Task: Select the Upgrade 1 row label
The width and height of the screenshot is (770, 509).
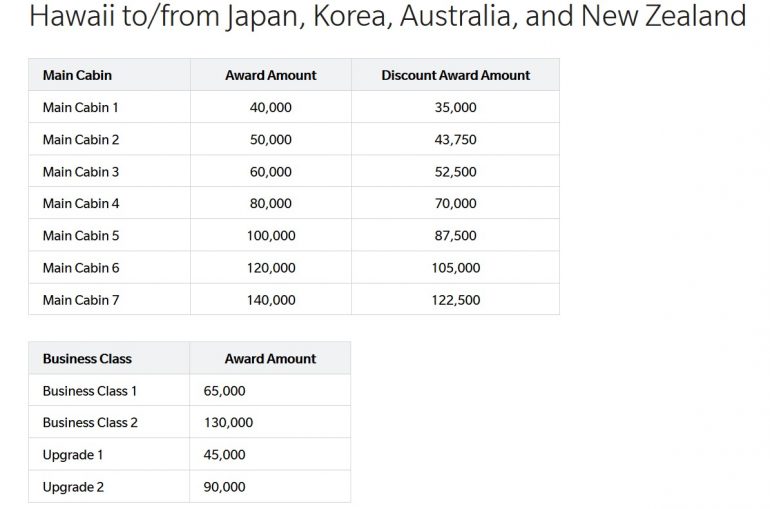Action: coord(72,454)
